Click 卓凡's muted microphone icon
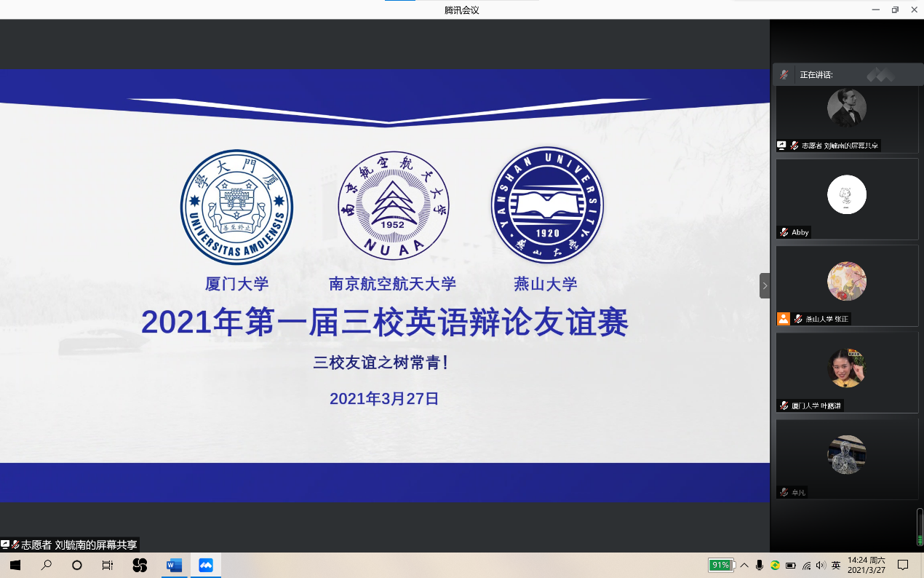Viewport: 924px width, 578px height. (x=784, y=492)
